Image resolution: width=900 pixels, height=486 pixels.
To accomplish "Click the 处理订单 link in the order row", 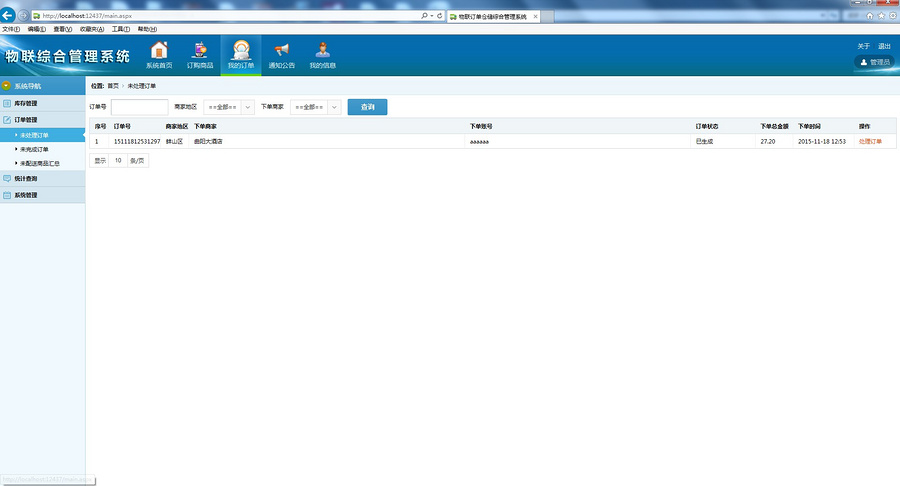I will tap(870, 141).
